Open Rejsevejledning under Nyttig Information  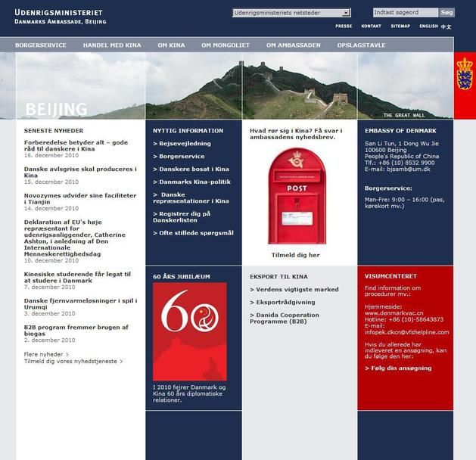(x=182, y=144)
